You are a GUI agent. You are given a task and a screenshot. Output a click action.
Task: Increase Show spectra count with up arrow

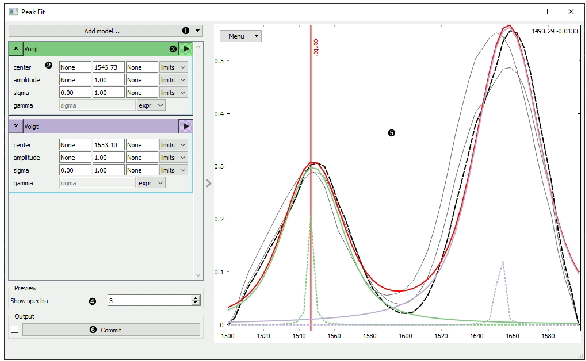(196, 298)
